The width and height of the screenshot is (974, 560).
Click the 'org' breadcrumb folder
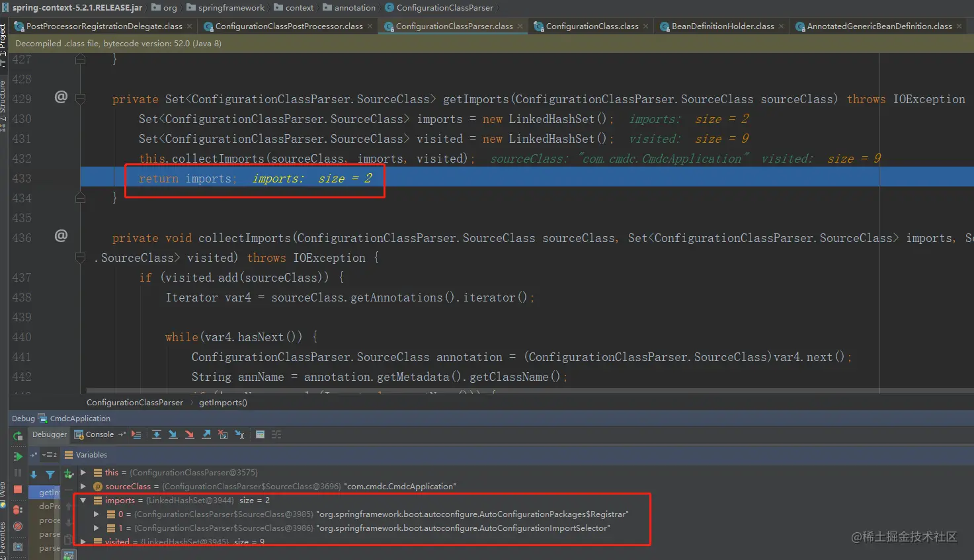[x=164, y=7]
